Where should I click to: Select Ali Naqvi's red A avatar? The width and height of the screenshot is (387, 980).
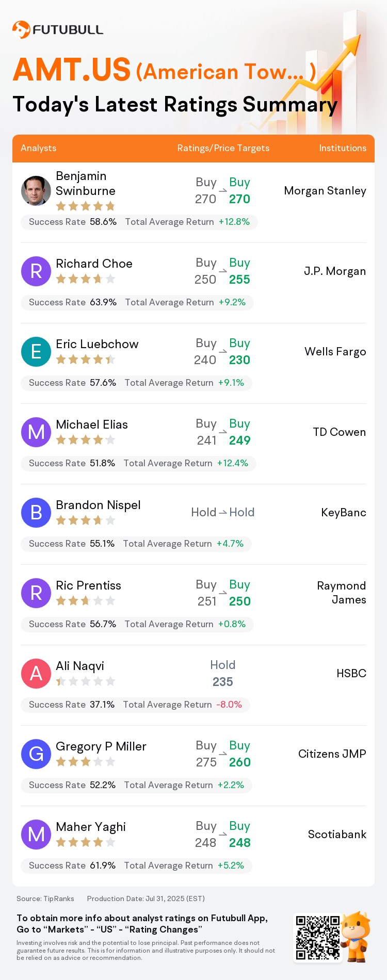[36, 673]
